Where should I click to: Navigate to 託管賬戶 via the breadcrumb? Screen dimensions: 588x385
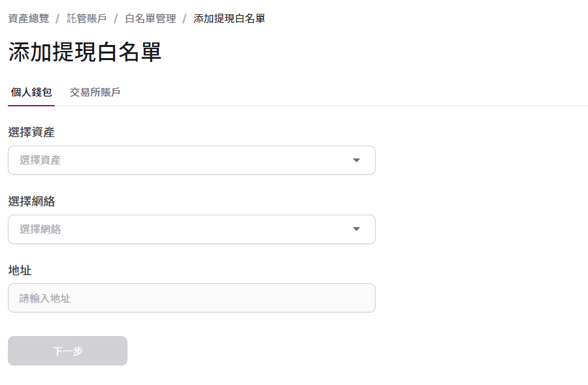(x=87, y=18)
